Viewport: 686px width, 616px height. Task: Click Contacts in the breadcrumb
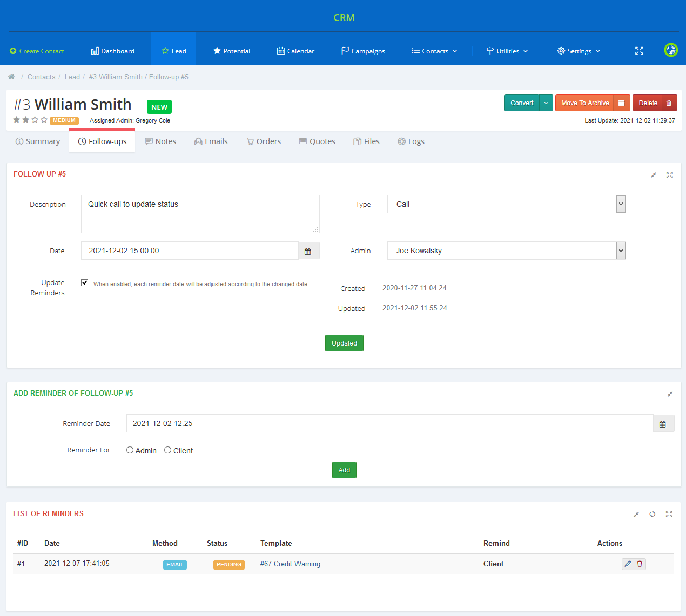click(42, 77)
